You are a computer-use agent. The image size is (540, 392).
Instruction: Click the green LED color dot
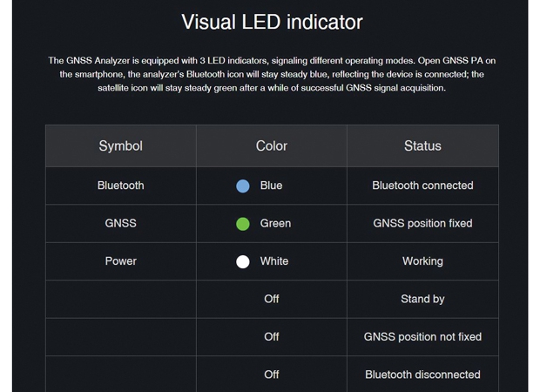click(x=243, y=224)
